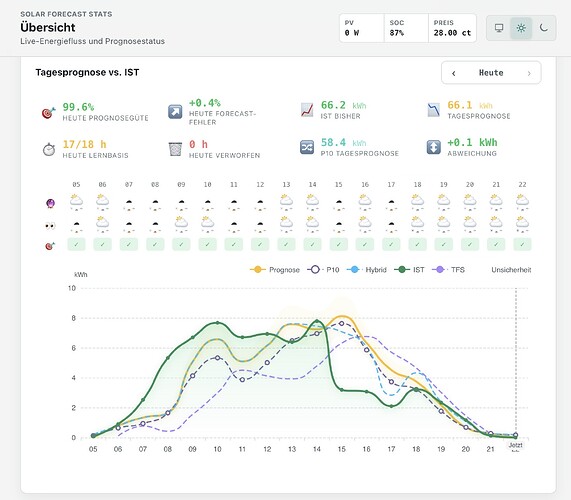571x500 pixels.
Task: Click the TFS legend entry
Action: point(448,270)
